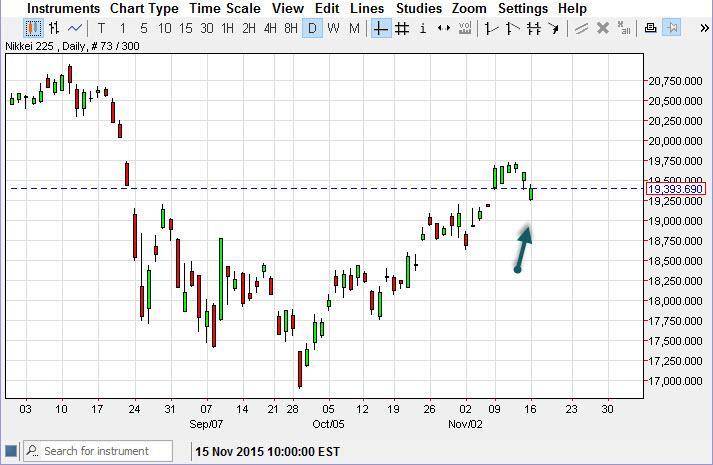Click the grid lines icon

pos(402,28)
